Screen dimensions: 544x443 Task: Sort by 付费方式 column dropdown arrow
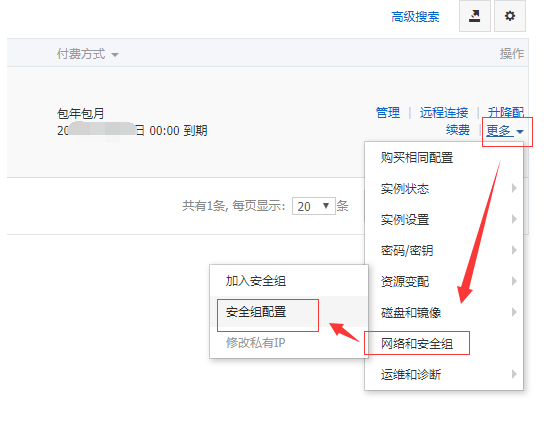[x=115, y=54]
